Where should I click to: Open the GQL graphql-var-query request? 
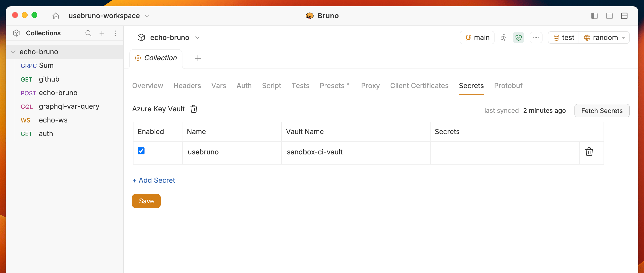(64, 106)
